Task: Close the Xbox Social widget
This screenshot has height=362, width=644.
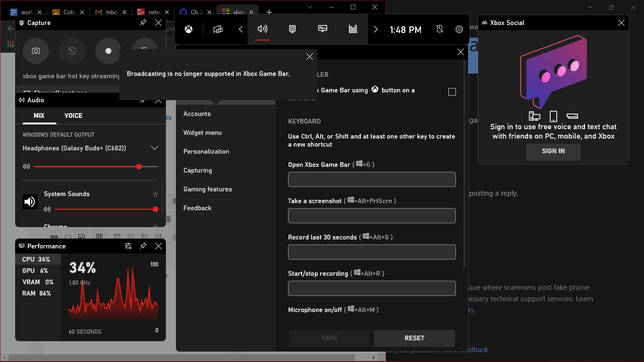Action: point(621,23)
